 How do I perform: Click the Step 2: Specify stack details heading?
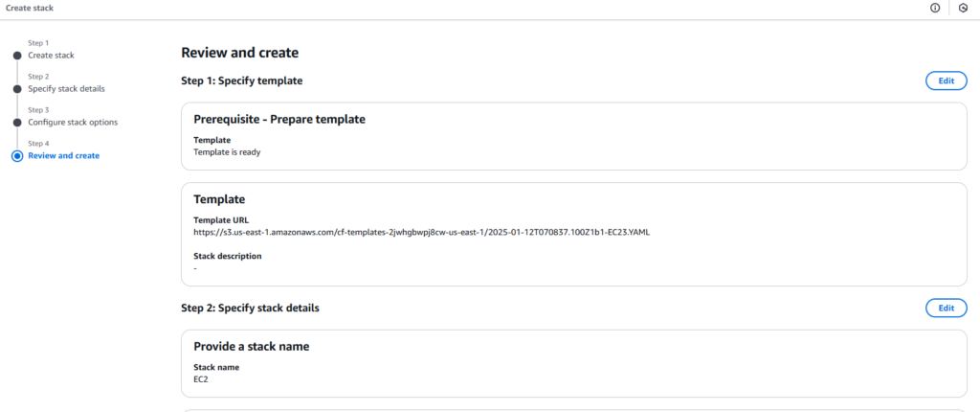(x=250, y=309)
